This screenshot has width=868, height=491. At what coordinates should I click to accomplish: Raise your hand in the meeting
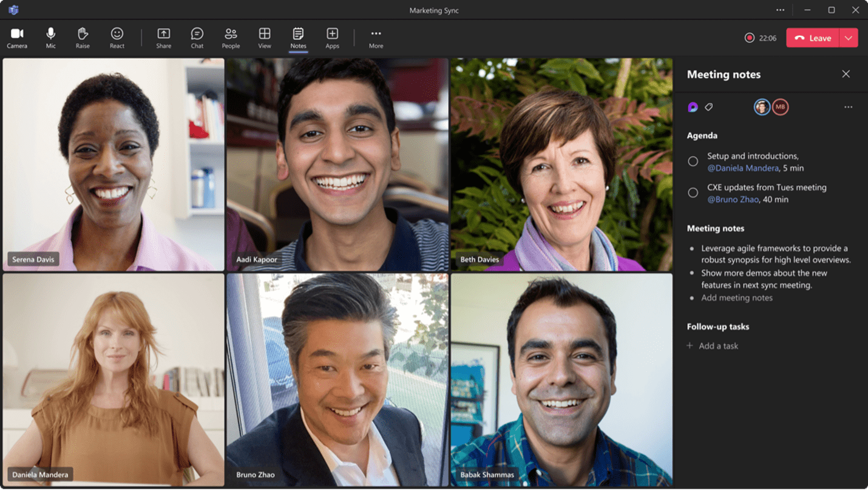83,38
